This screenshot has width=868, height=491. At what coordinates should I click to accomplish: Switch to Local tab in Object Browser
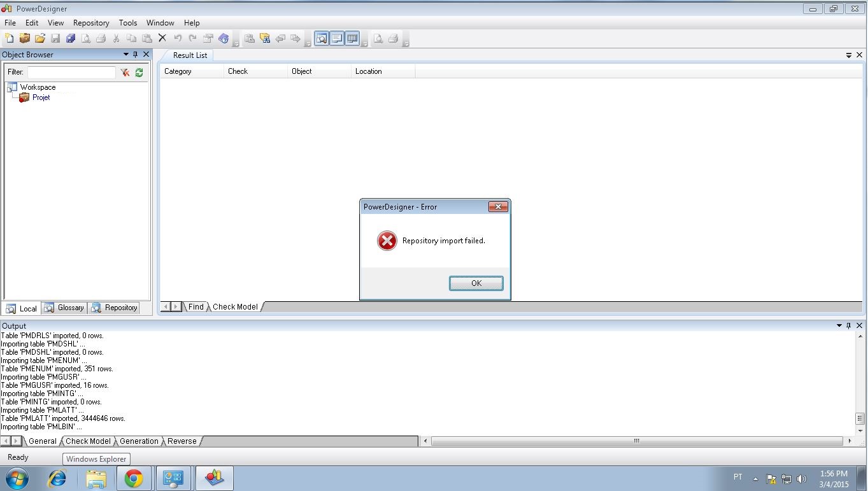click(x=22, y=308)
